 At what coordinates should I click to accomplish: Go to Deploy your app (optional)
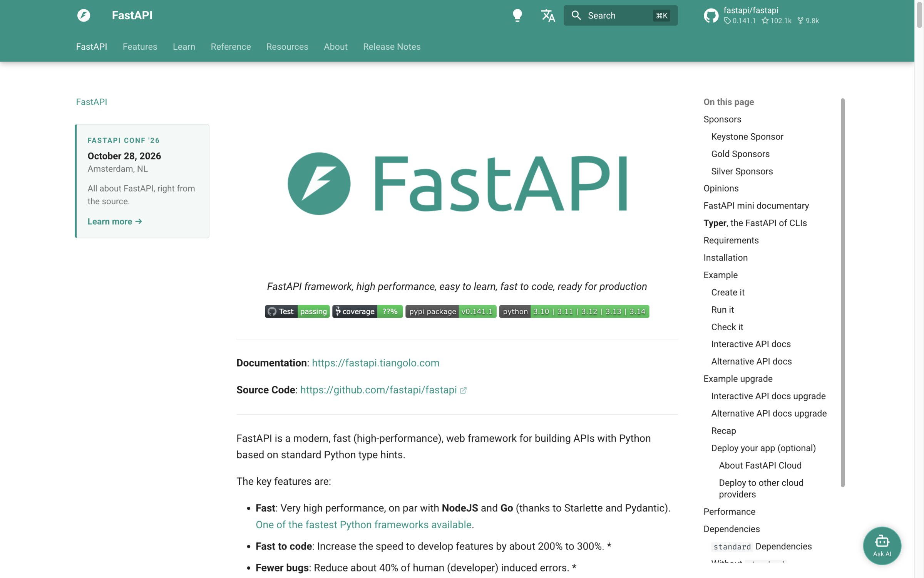click(x=763, y=448)
